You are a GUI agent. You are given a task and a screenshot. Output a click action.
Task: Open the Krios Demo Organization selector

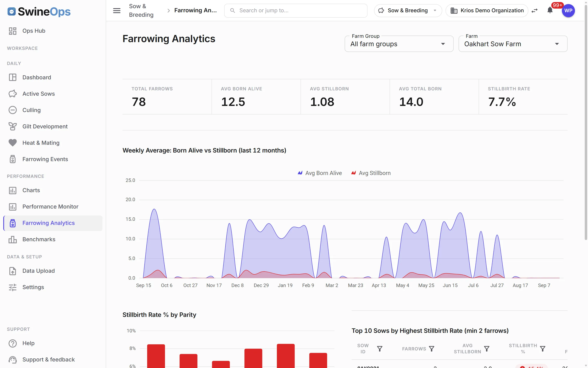point(487,10)
